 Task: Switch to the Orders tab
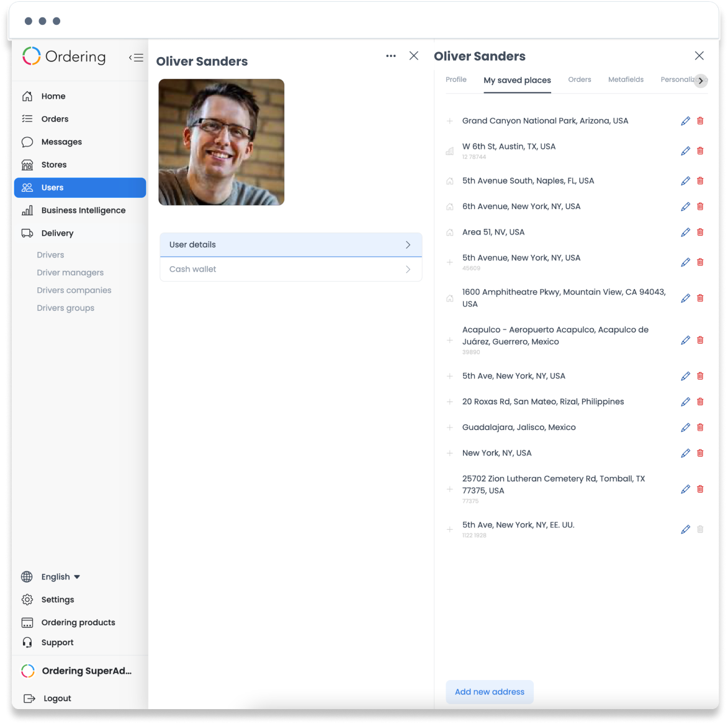click(580, 80)
